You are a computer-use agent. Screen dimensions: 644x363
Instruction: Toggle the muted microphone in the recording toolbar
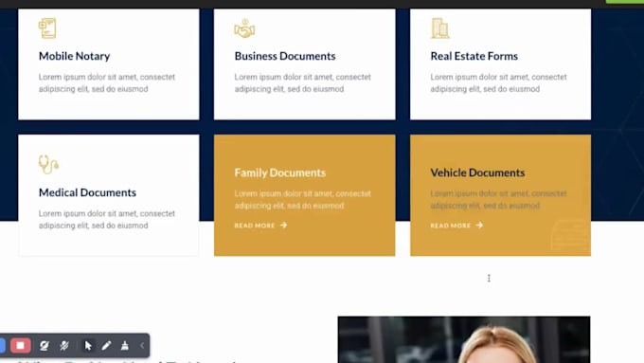[64, 346]
